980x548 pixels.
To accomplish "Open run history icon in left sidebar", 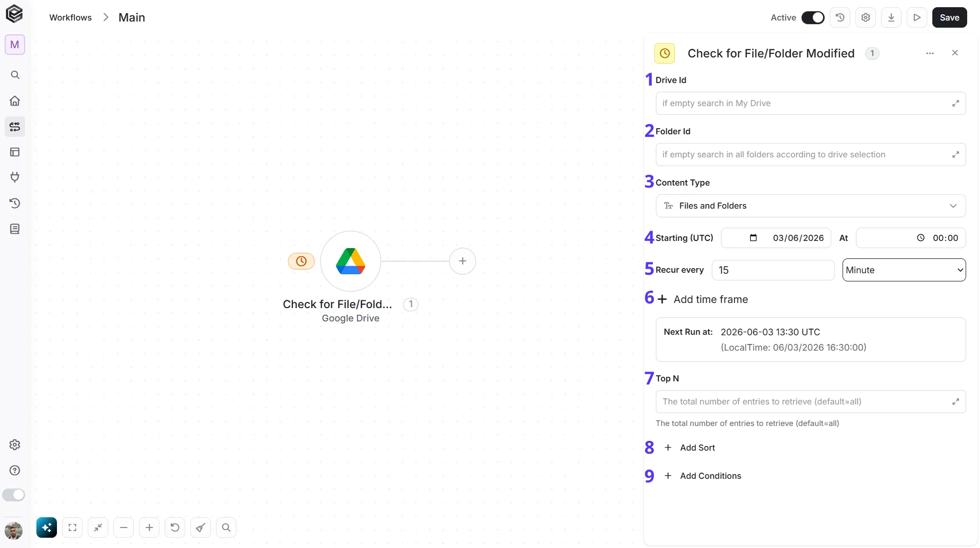I will click(x=15, y=203).
